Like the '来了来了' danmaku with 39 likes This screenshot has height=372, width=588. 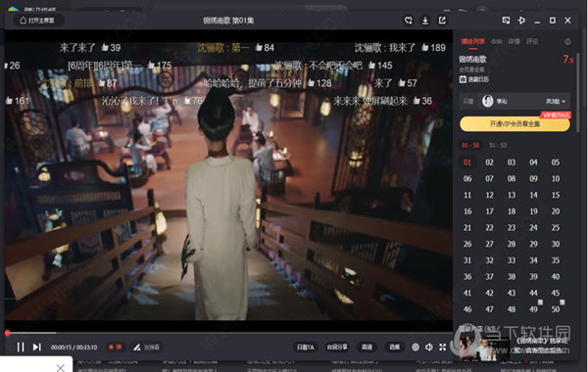tap(105, 47)
